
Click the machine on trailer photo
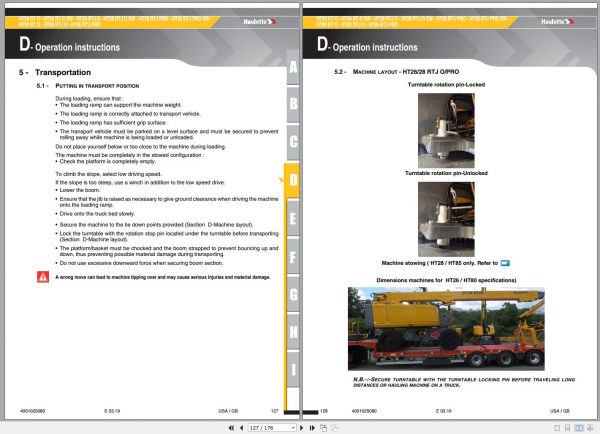439,324
